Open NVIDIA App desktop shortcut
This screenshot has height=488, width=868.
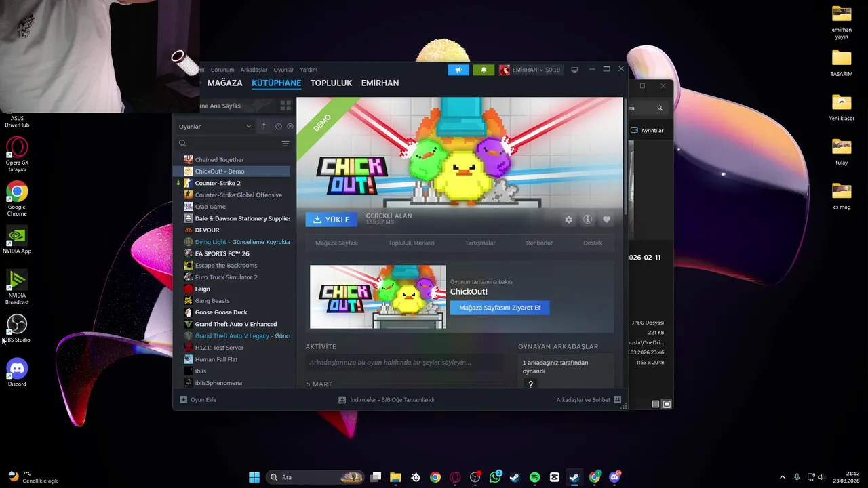tap(17, 241)
